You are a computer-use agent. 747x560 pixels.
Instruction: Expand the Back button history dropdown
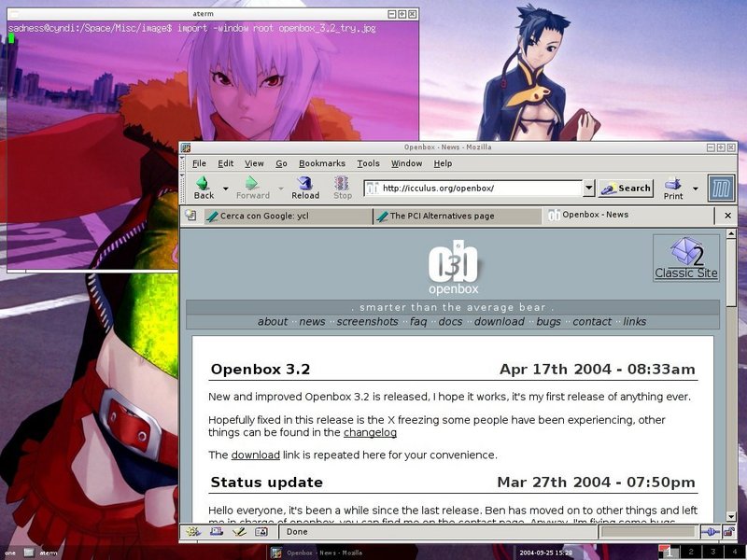click(225, 189)
